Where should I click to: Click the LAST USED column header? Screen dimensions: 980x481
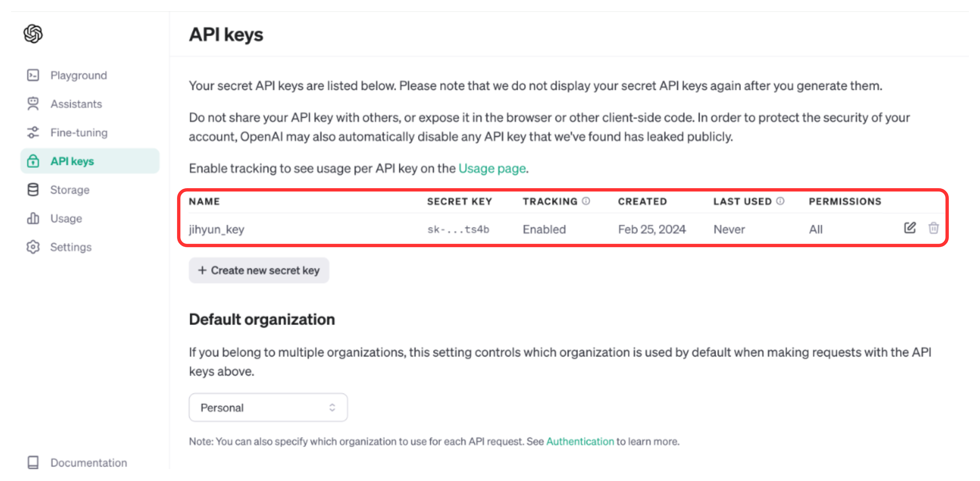(x=743, y=201)
